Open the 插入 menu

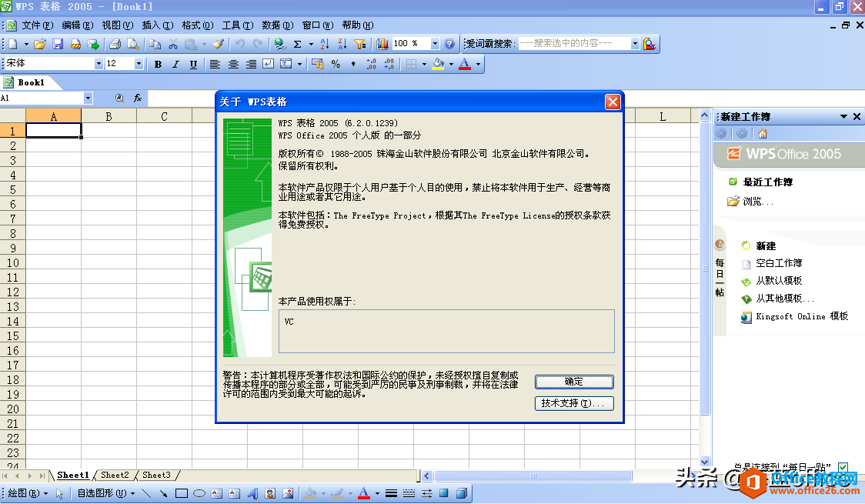tap(157, 25)
